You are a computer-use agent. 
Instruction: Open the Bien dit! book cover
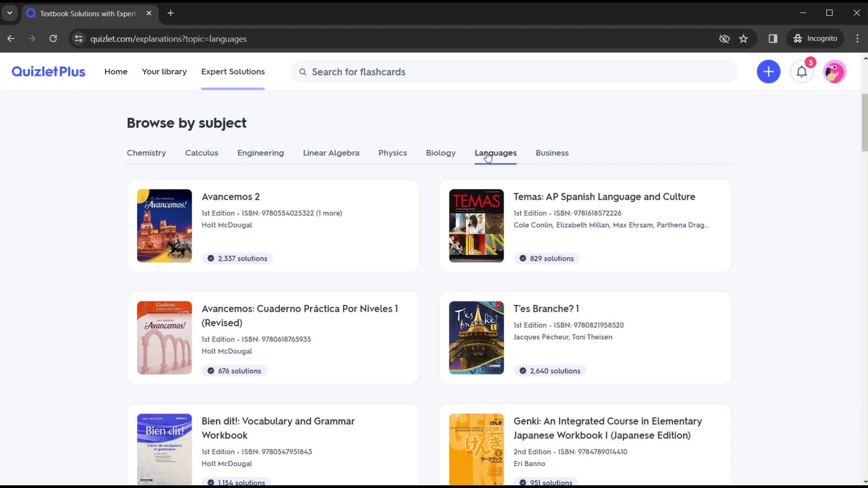coord(165,450)
